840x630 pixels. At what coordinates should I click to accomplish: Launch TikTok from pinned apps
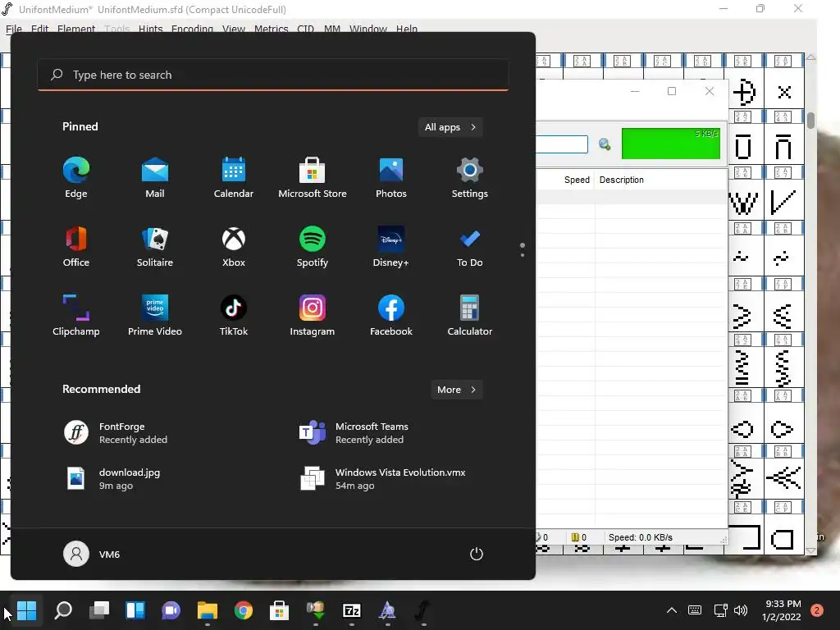(x=234, y=316)
